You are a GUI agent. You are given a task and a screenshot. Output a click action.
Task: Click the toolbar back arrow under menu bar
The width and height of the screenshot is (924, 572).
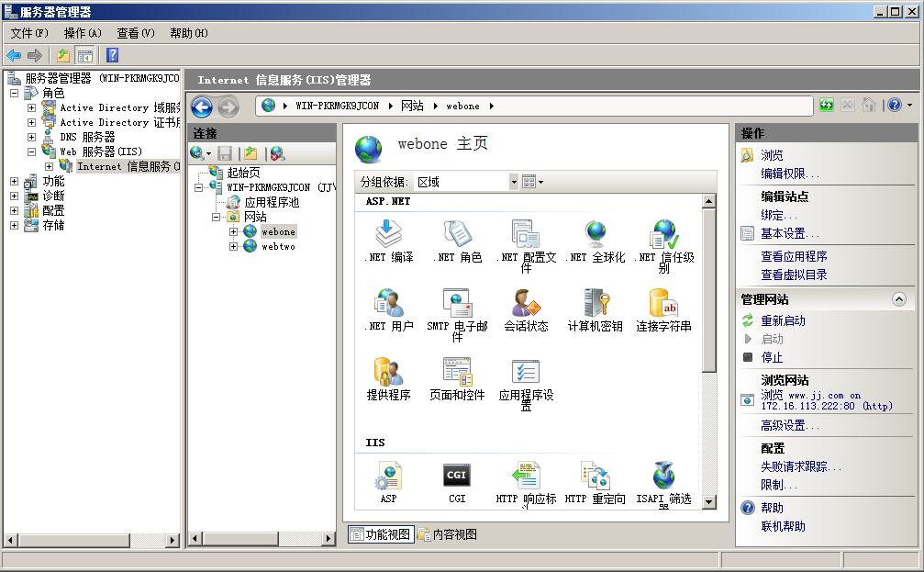click(14, 55)
